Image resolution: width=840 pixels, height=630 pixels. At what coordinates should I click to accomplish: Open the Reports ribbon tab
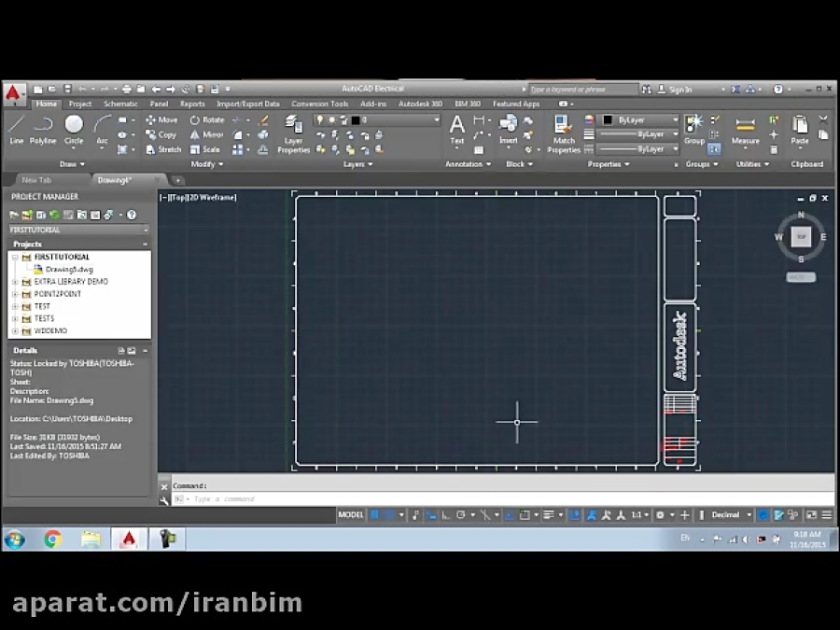coord(192,104)
